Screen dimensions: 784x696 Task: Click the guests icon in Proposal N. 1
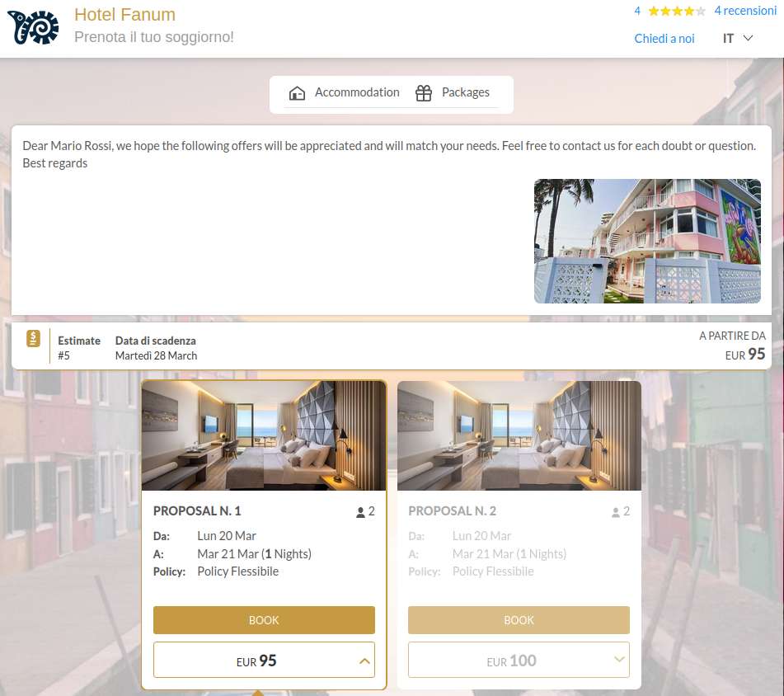coord(360,512)
